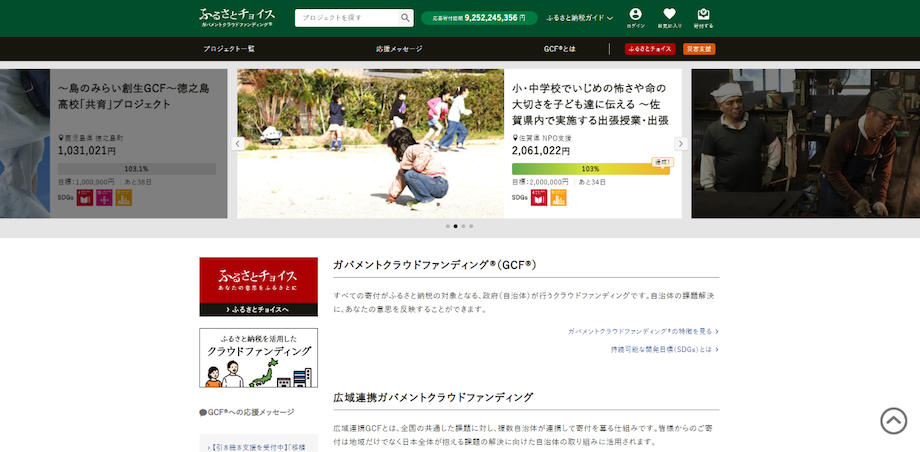
Task: Open the children playing project photo
Action: pos(371,144)
